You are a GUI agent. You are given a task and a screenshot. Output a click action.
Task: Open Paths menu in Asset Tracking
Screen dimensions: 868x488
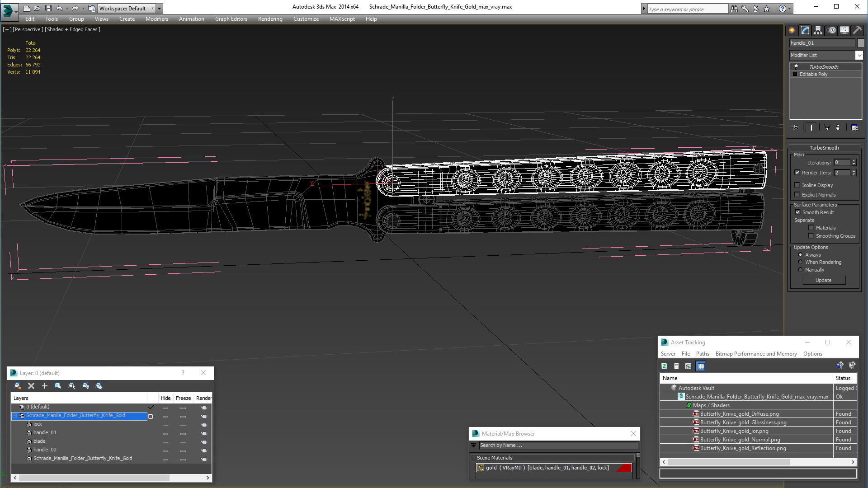(x=702, y=354)
